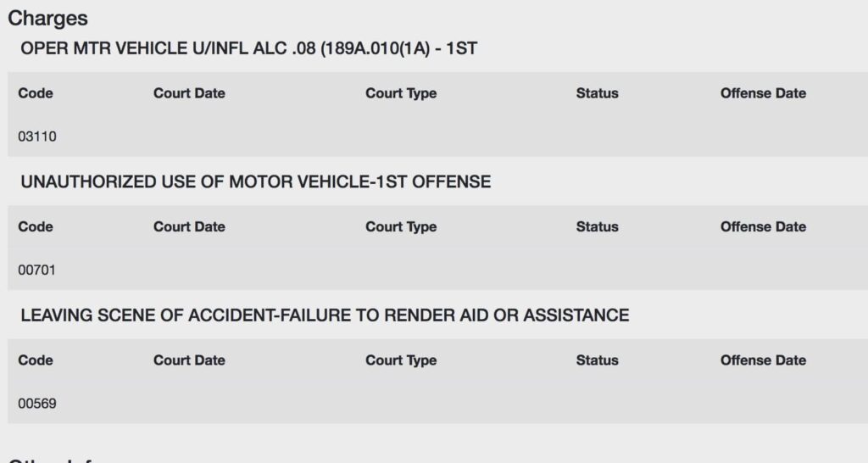Click charge code 00701

[36, 270]
